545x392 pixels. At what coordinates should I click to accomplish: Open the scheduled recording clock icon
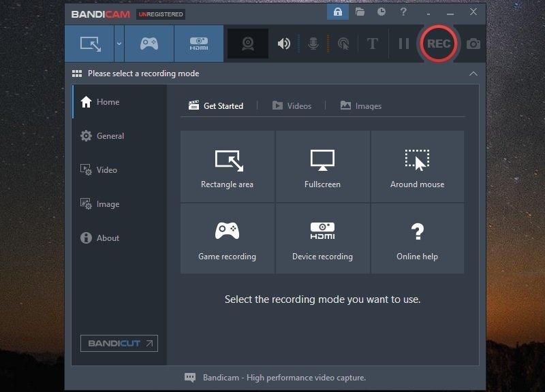(381, 12)
